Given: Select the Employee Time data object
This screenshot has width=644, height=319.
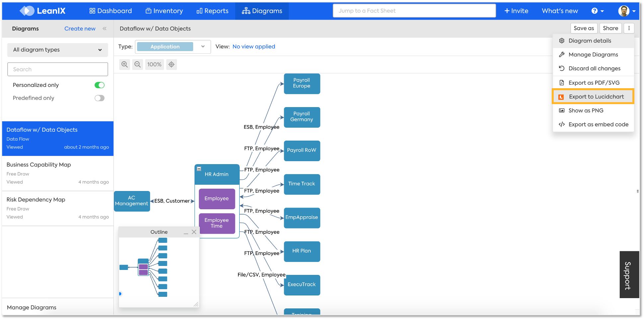Looking at the screenshot, I should [217, 223].
